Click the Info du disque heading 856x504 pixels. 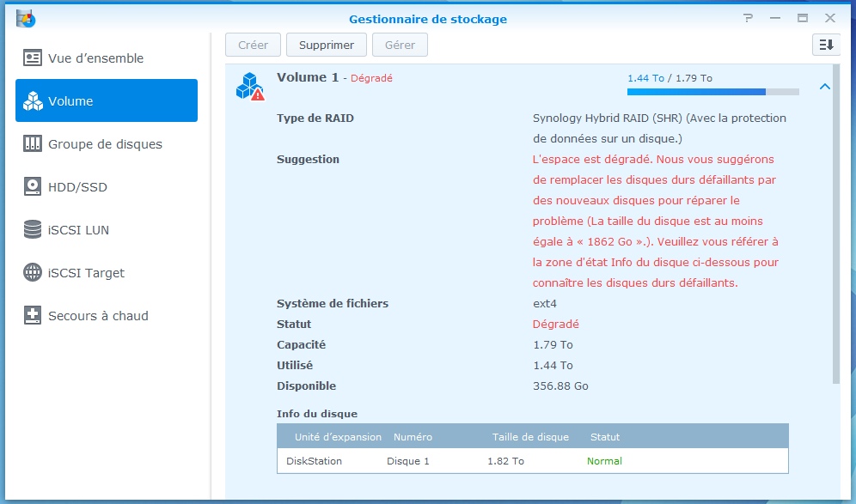click(x=317, y=414)
